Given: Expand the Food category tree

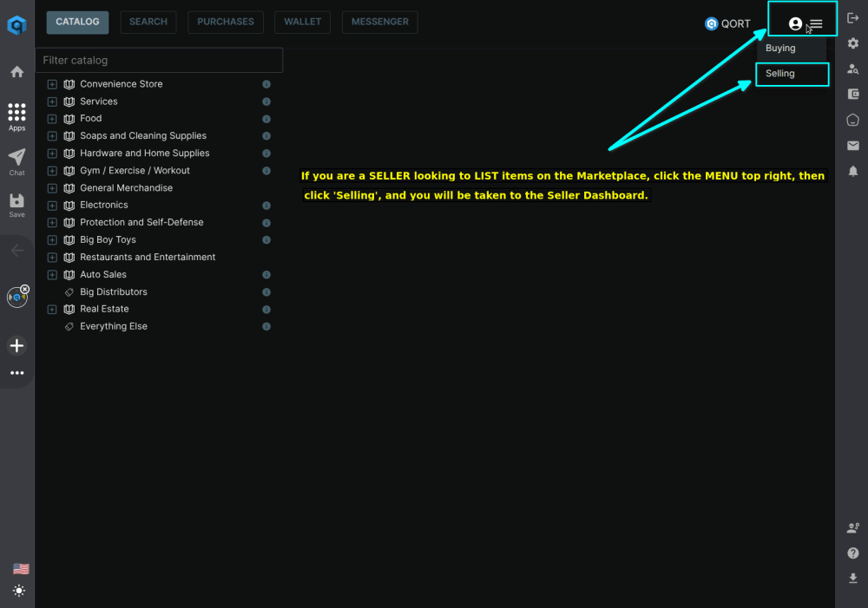Looking at the screenshot, I should point(52,118).
